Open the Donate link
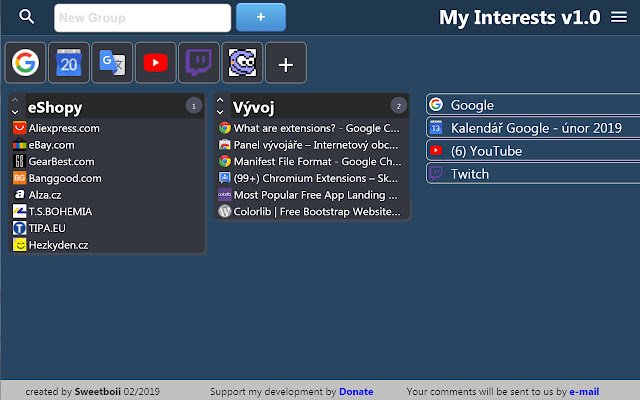 click(356, 391)
